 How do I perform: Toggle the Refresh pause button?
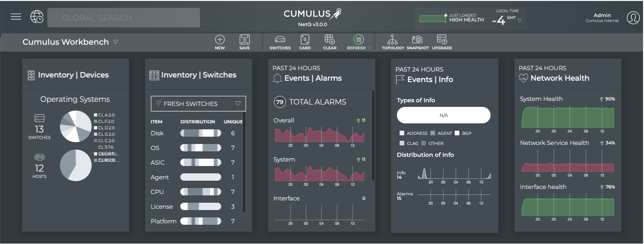358,39
